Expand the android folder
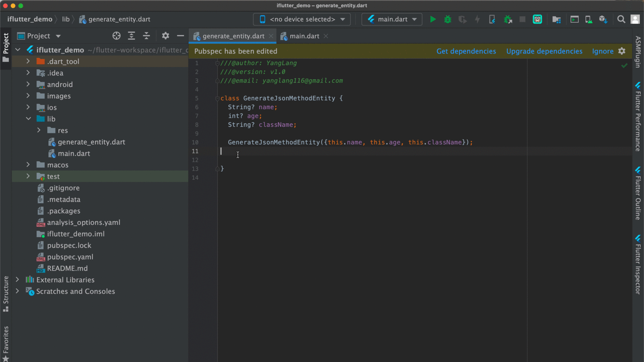644x362 pixels. (x=28, y=84)
